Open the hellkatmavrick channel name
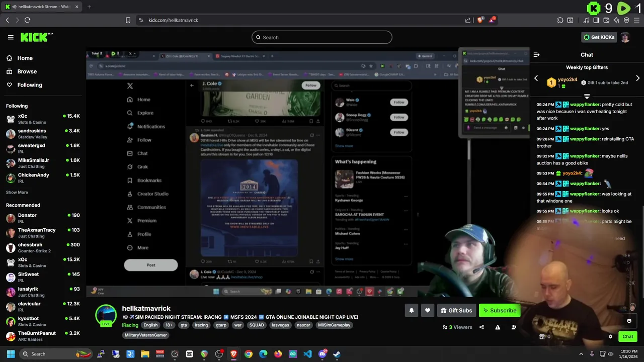Viewport: 644px width, 362px height. (146, 308)
